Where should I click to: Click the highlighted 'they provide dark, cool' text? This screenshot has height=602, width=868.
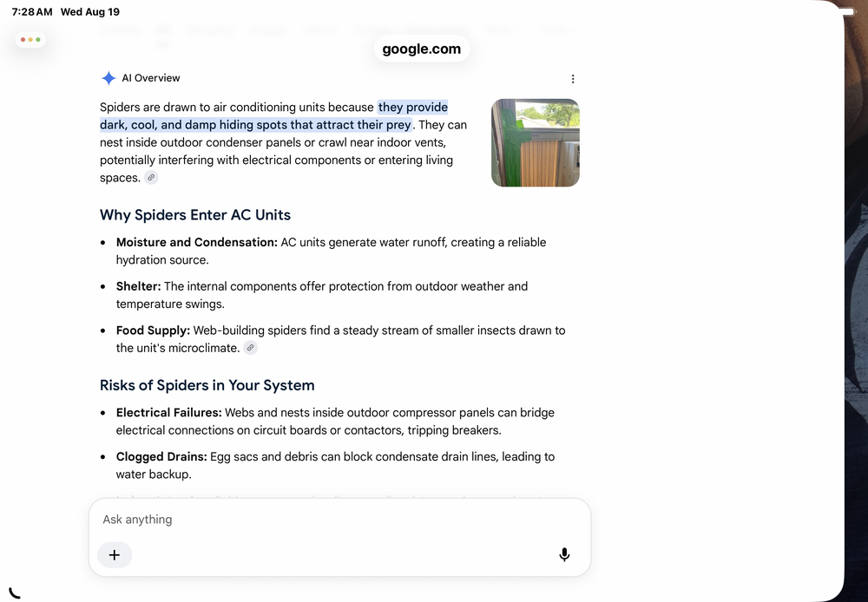coord(273,115)
